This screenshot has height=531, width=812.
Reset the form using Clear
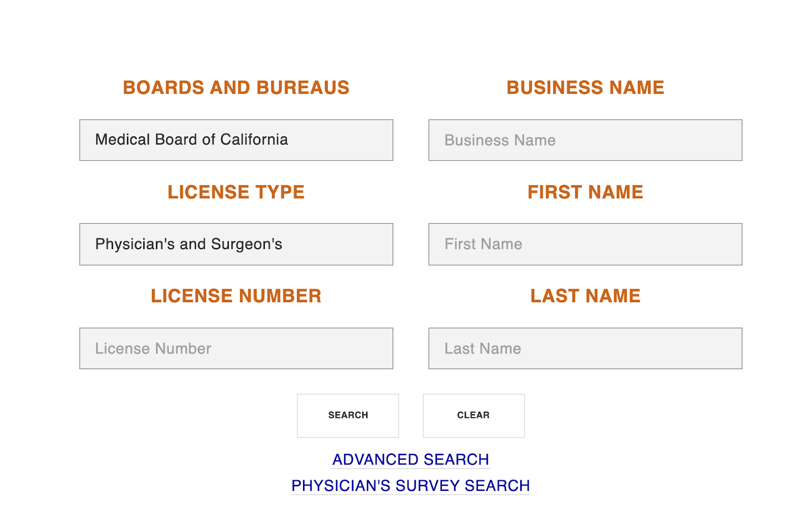473,415
